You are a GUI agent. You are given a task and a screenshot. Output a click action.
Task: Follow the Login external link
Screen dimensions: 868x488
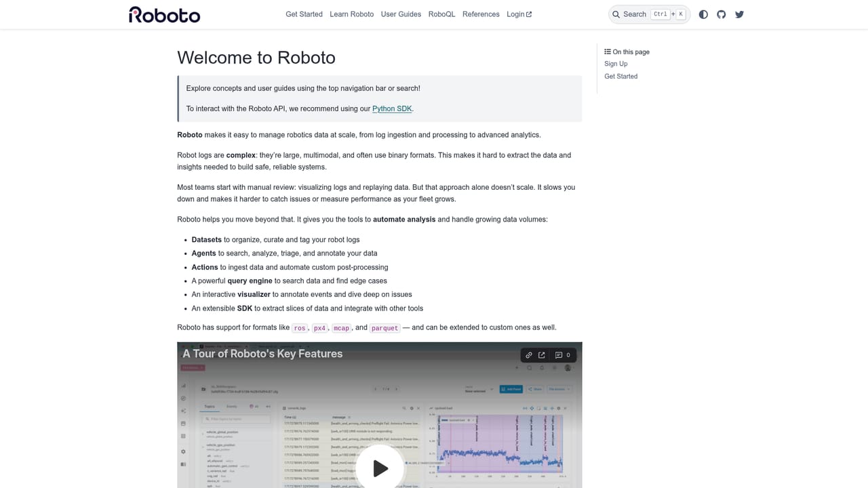(x=519, y=14)
